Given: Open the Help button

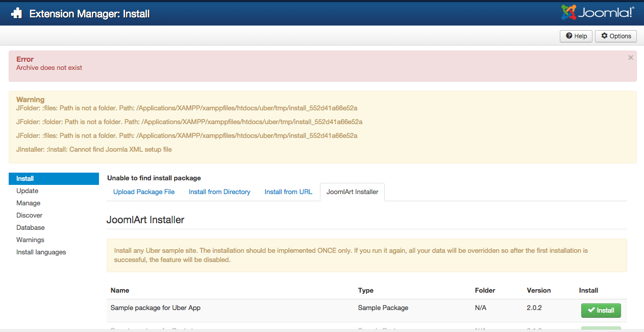Looking at the screenshot, I should pos(576,36).
